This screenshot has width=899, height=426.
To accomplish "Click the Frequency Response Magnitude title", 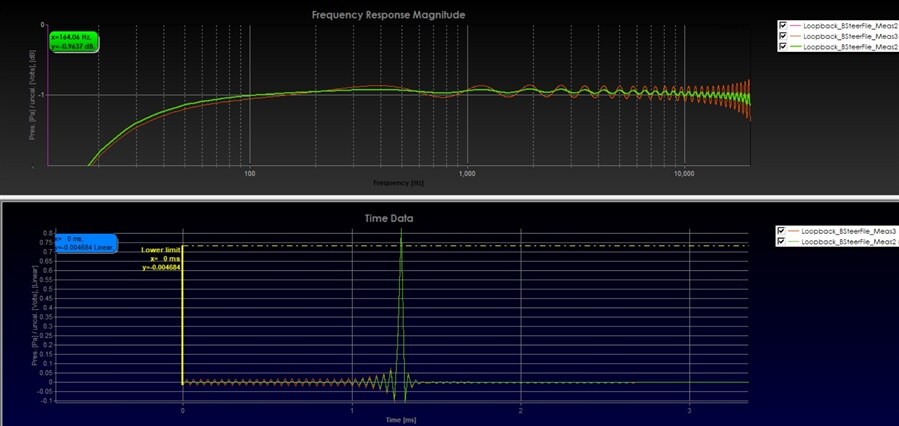I will click(x=388, y=15).
